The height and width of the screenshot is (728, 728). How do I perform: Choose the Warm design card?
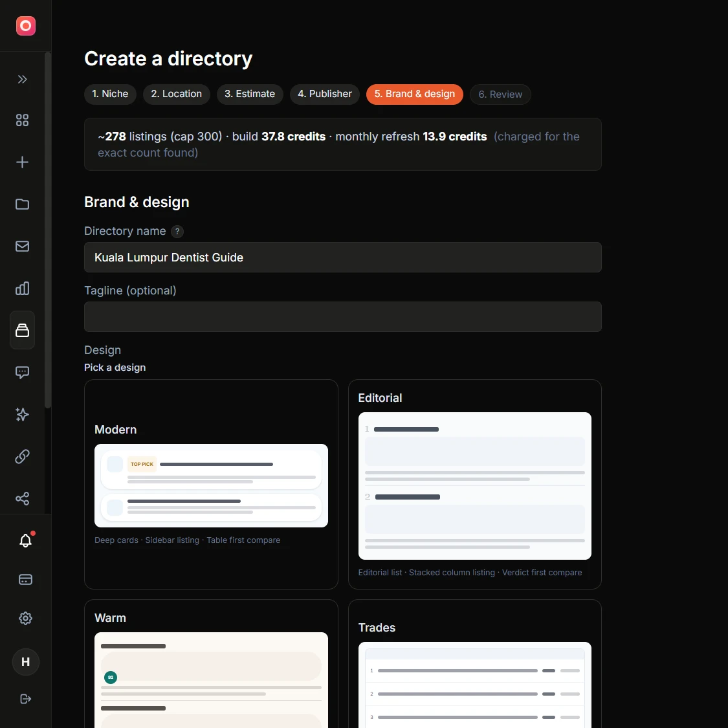(211, 664)
